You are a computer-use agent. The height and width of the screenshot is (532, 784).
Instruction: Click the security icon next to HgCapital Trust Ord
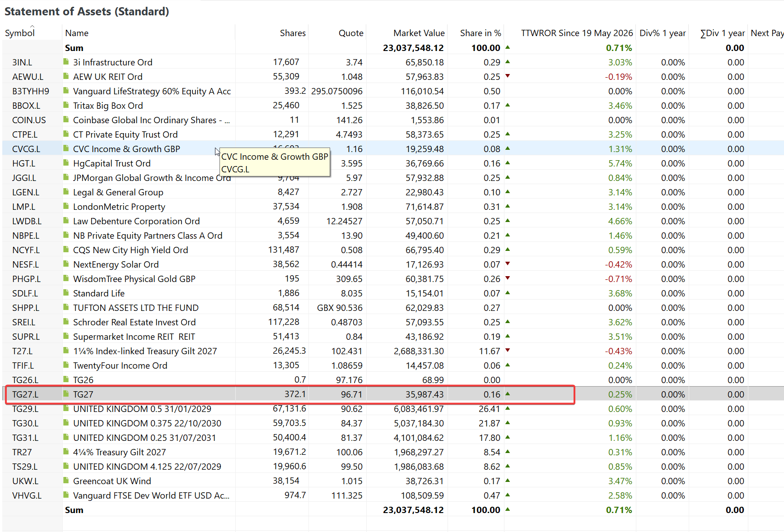pyautogui.click(x=66, y=163)
